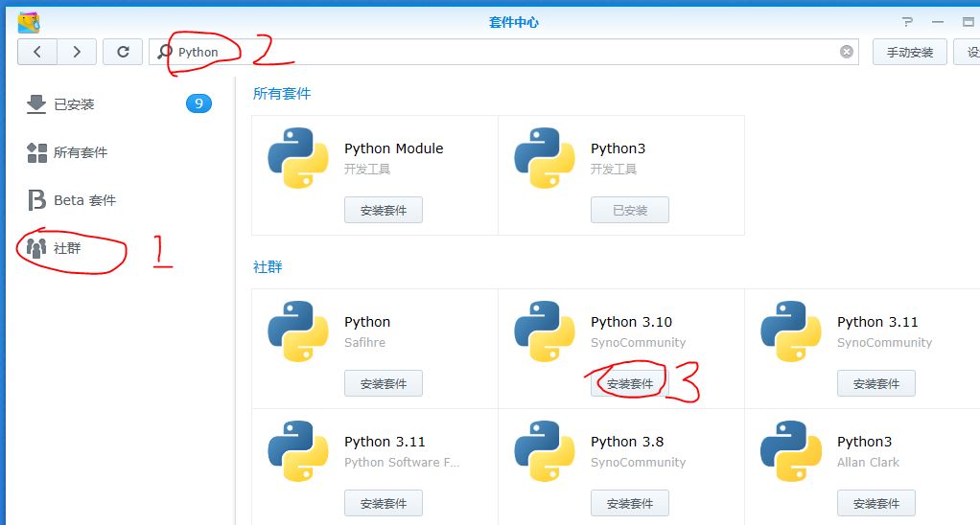
Task: Click 开发工具 under Python Module
Action: tap(367, 170)
